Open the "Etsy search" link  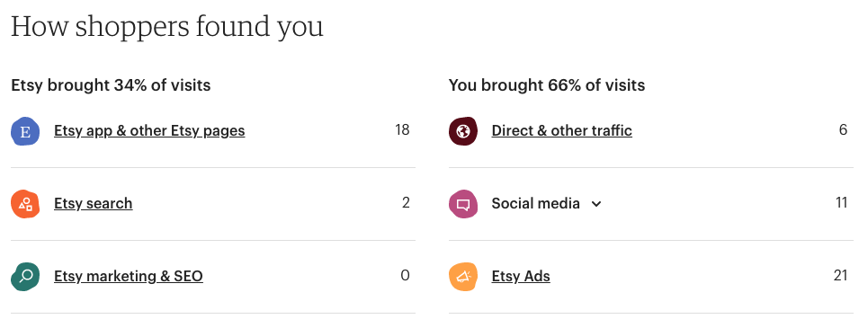(93, 204)
